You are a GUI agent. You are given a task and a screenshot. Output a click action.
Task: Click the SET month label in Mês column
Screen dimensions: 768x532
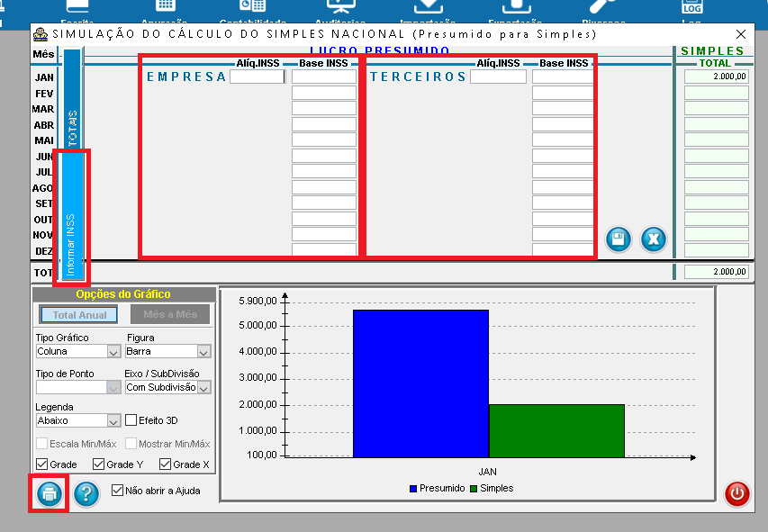43,203
